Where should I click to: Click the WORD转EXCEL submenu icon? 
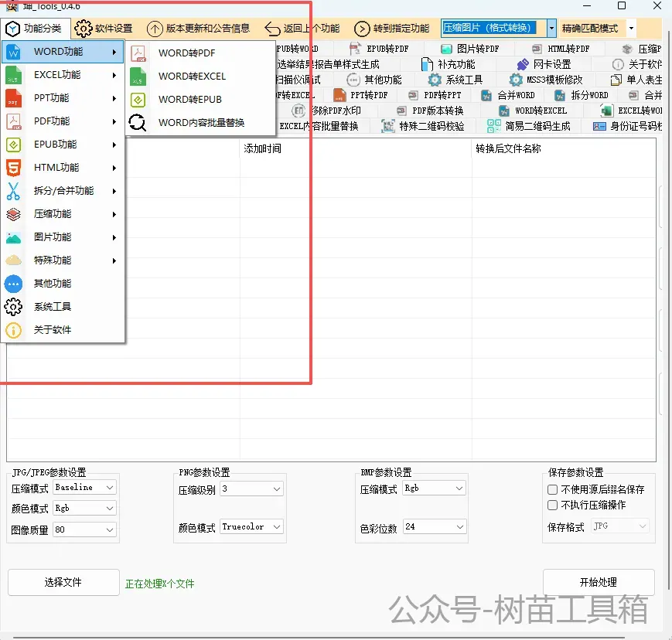138,77
